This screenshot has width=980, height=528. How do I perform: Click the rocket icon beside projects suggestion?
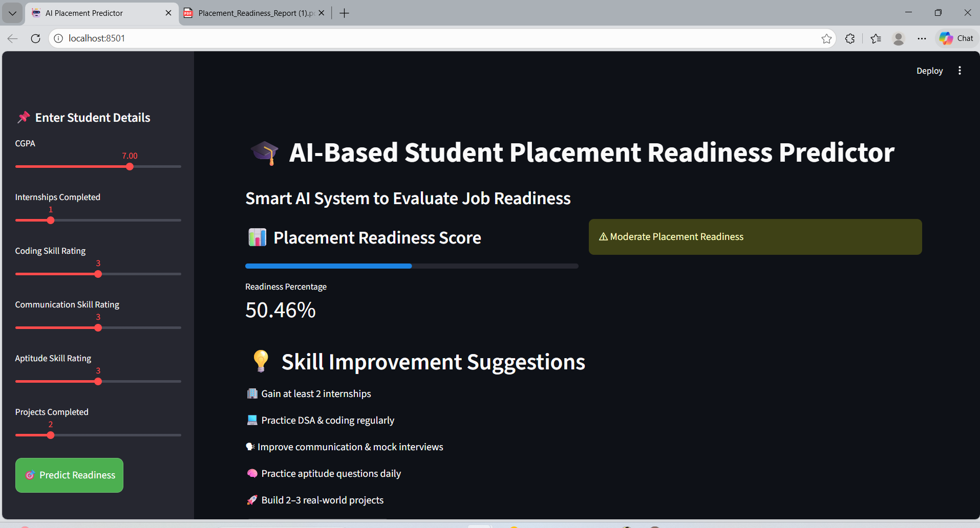pos(252,500)
